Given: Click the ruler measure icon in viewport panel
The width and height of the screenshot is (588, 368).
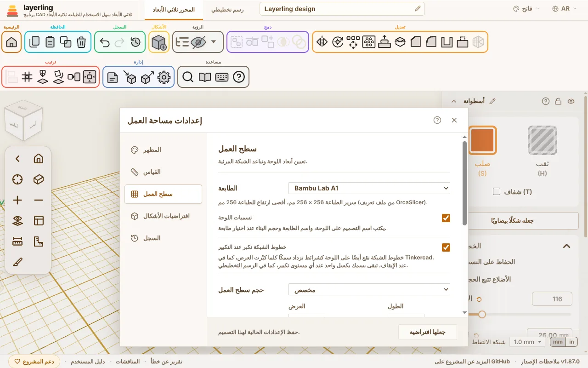Looking at the screenshot, I should pos(17,241).
